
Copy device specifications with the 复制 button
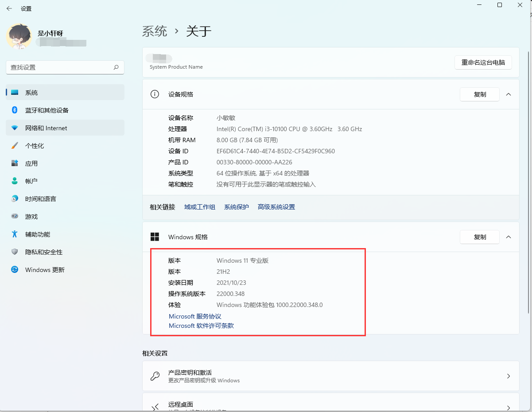click(x=479, y=94)
